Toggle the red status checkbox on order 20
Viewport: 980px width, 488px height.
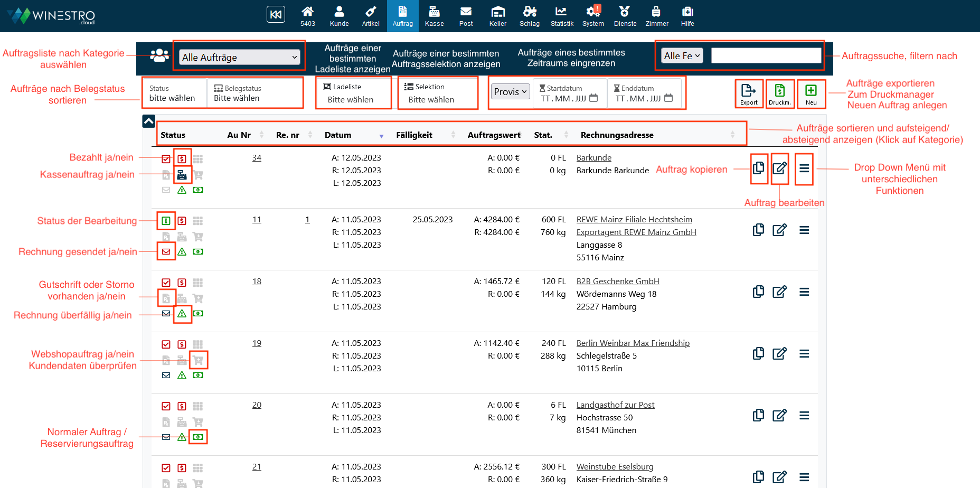pyautogui.click(x=166, y=406)
